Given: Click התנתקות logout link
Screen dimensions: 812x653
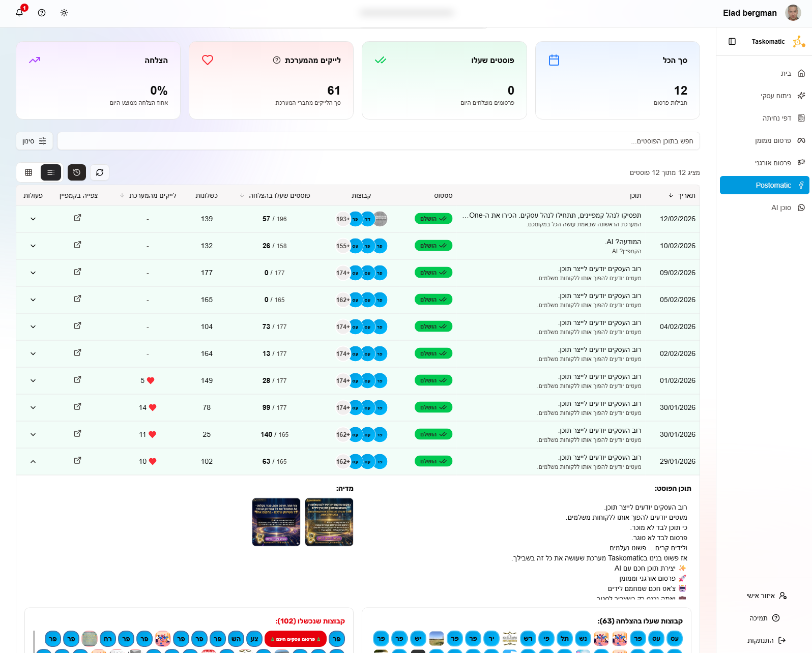Looking at the screenshot, I should (761, 640).
